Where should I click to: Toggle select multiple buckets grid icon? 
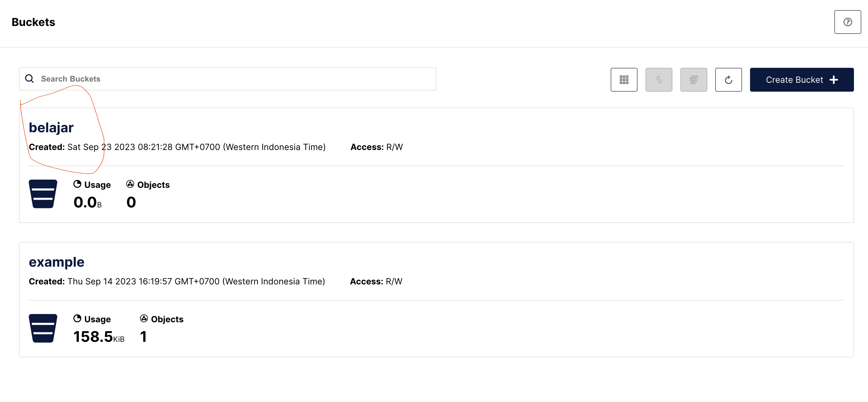624,80
